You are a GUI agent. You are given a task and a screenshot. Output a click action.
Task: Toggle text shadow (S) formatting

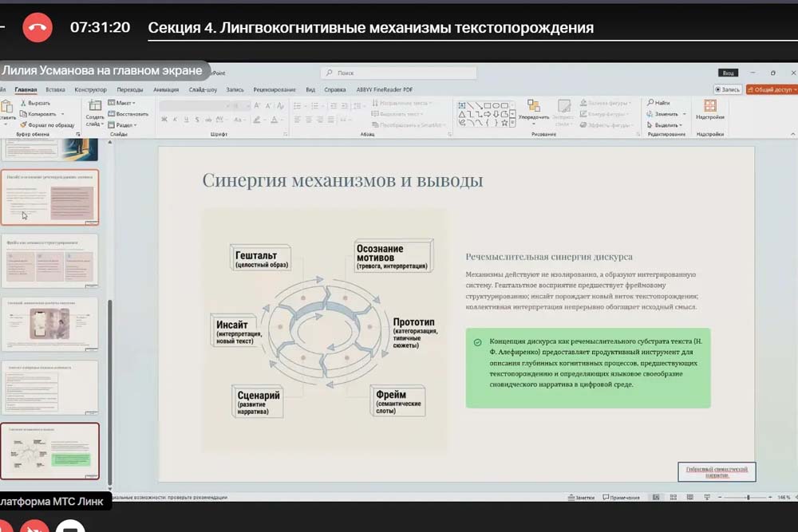[197, 120]
